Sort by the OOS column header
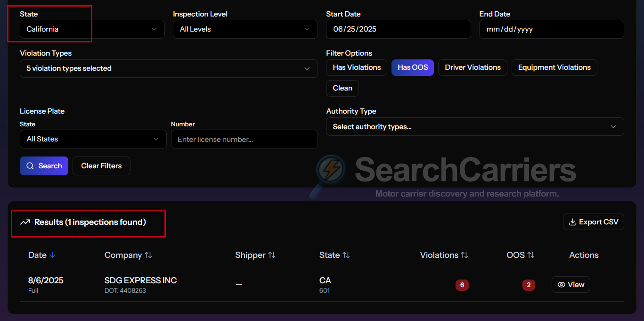The image size is (644, 321). 521,255
